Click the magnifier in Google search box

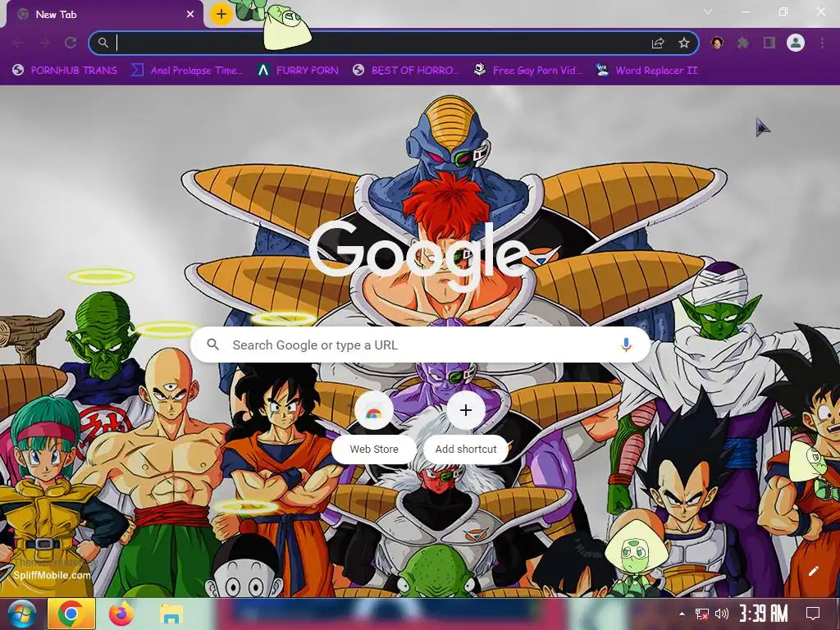[212, 345]
